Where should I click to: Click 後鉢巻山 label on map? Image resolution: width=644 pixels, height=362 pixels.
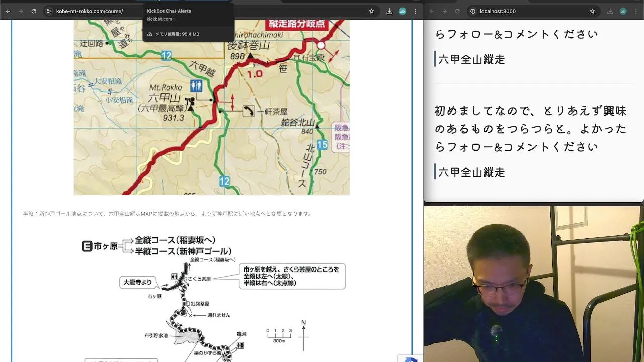pyautogui.click(x=248, y=45)
